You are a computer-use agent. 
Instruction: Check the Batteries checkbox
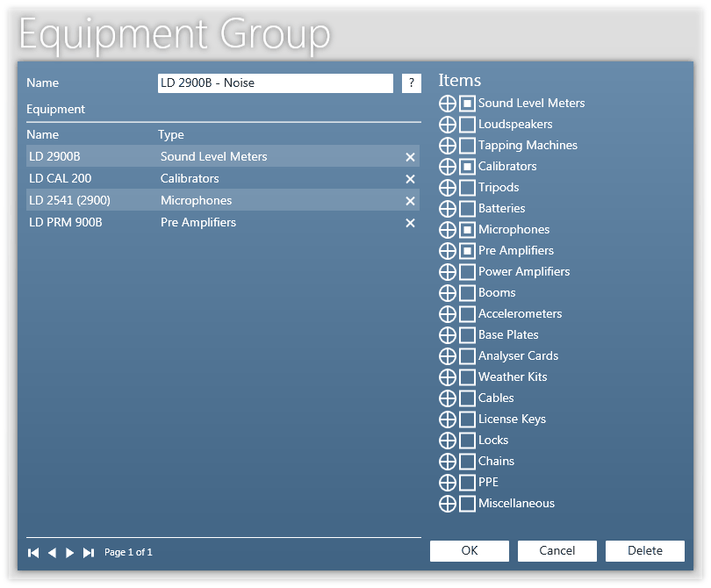(468, 209)
